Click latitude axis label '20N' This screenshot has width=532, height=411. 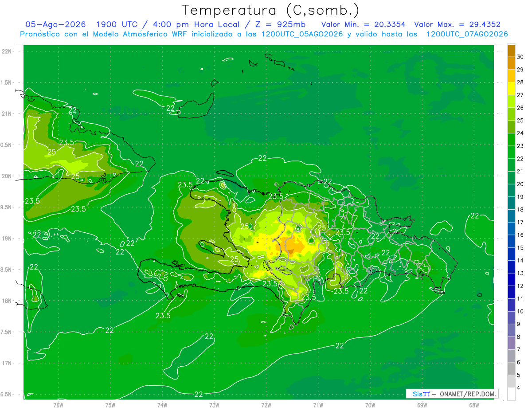8,176
